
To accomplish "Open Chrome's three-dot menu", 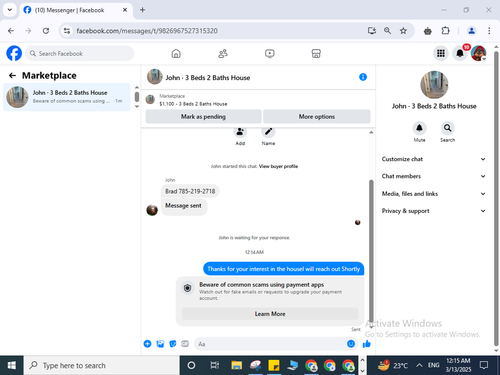I will tap(489, 31).
